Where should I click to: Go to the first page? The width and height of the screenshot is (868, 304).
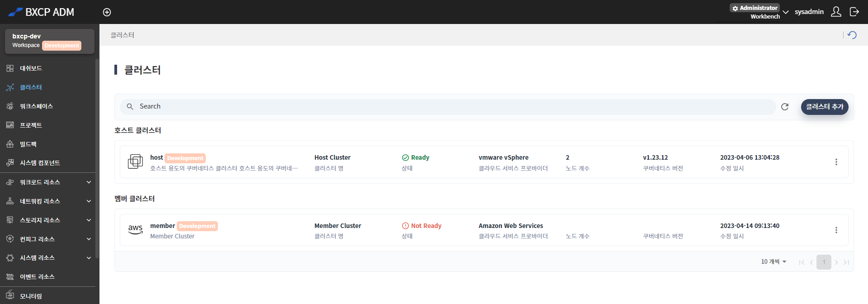pyautogui.click(x=802, y=262)
